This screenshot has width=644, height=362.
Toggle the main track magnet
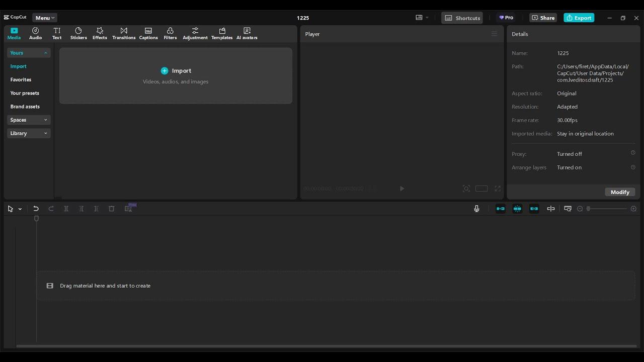click(501, 209)
